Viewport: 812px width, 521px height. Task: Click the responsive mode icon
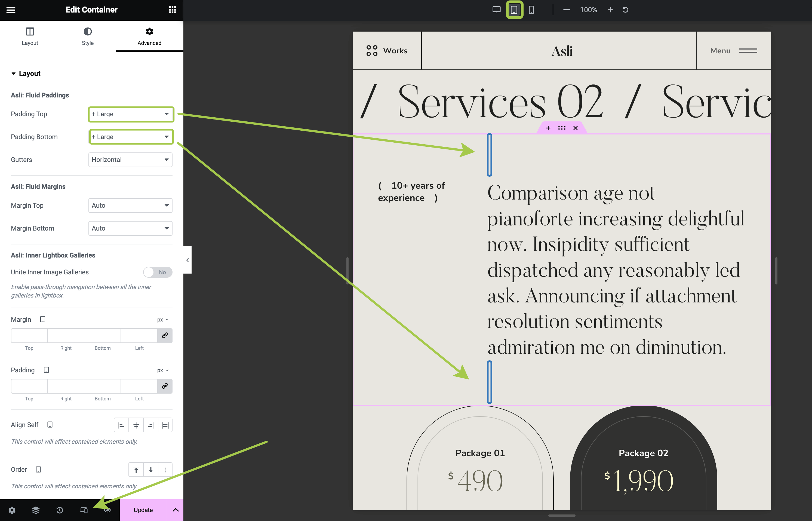pyautogui.click(x=84, y=510)
